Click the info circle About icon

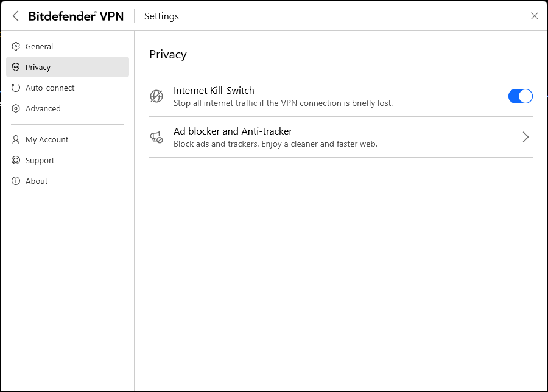coord(16,181)
